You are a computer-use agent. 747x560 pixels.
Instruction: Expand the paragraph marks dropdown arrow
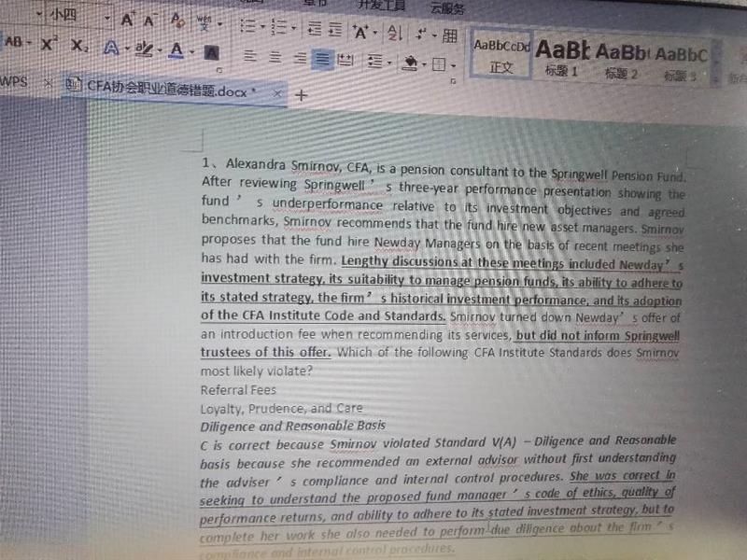tap(434, 35)
